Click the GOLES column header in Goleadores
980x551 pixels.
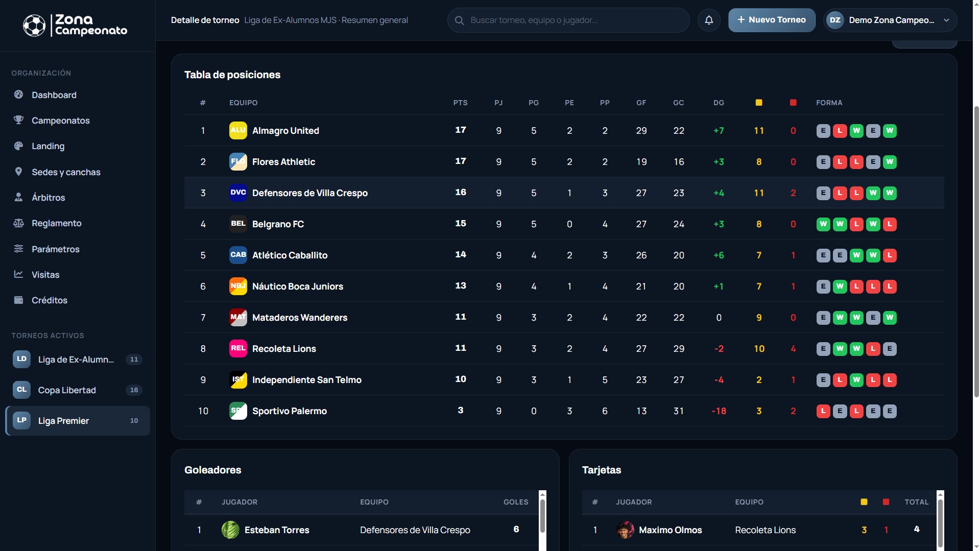(x=516, y=502)
